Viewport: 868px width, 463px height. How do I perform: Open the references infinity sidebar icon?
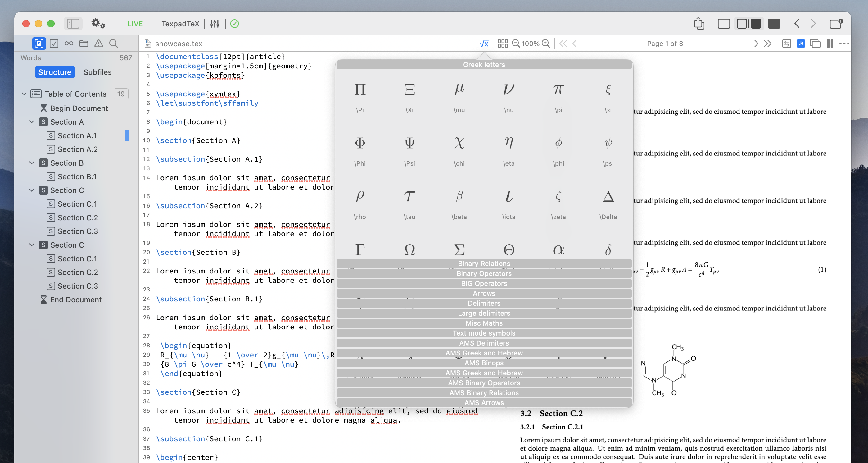[69, 44]
